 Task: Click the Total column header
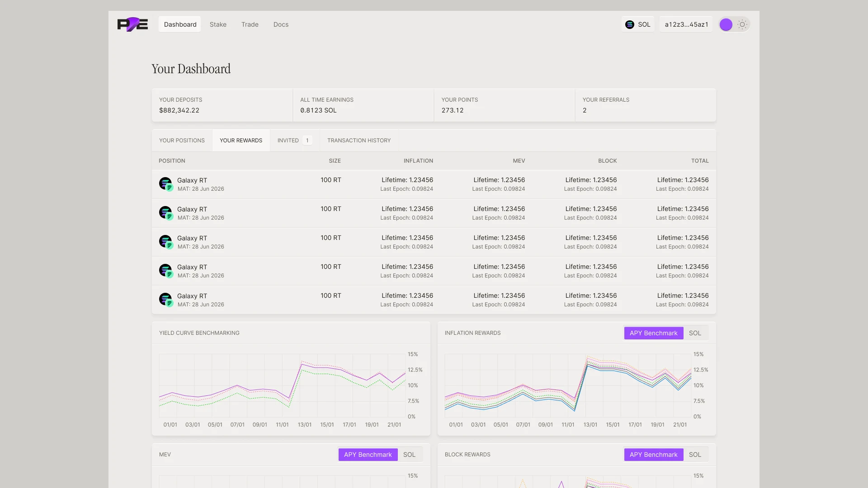(x=700, y=161)
